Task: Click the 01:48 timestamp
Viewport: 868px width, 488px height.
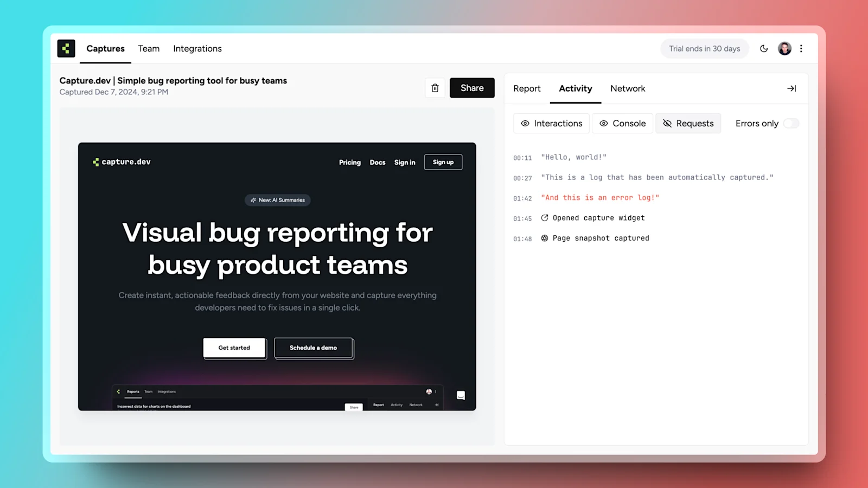Action: 522,239
